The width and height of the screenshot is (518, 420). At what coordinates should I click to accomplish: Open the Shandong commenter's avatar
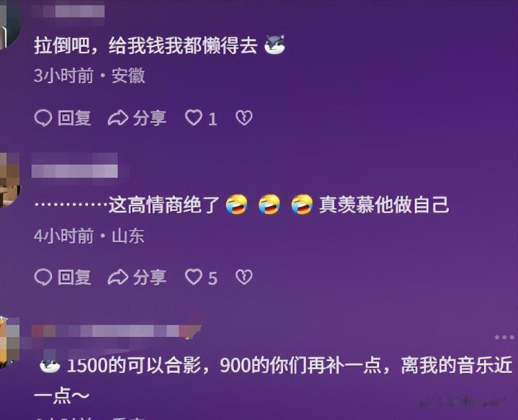tap(9, 180)
